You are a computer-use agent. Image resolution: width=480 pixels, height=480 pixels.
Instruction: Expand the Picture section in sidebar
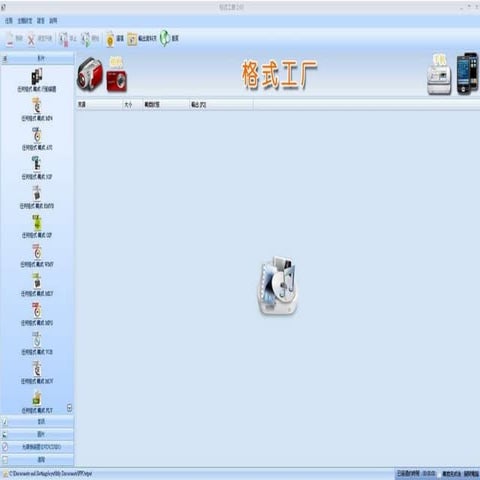37,434
